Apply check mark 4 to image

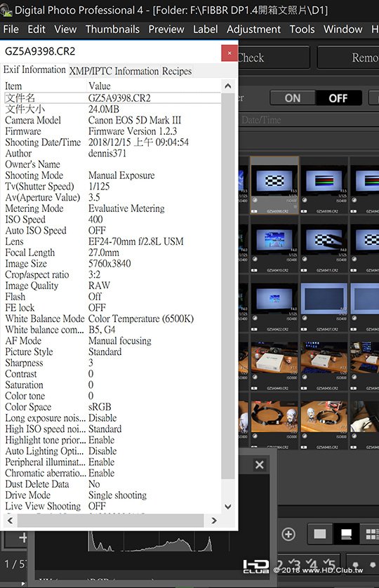click(x=312, y=564)
